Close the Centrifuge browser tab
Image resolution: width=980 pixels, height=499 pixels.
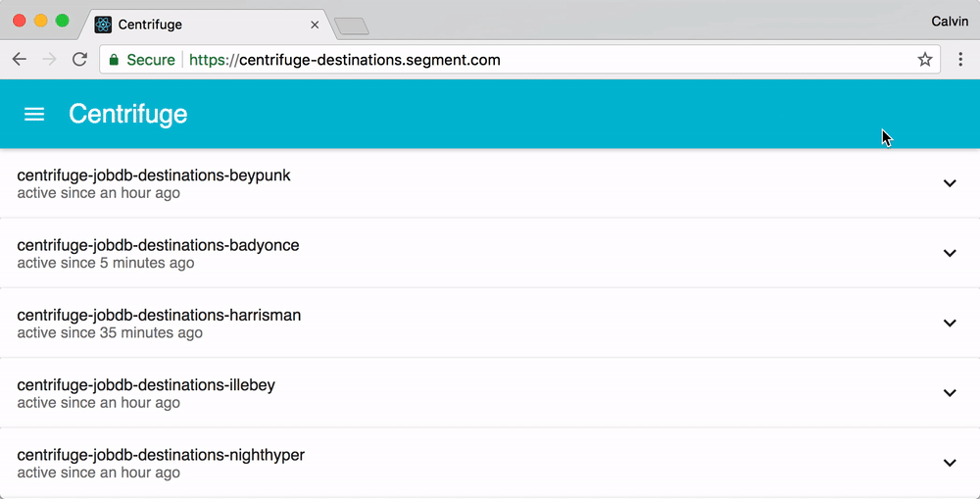point(315,25)
